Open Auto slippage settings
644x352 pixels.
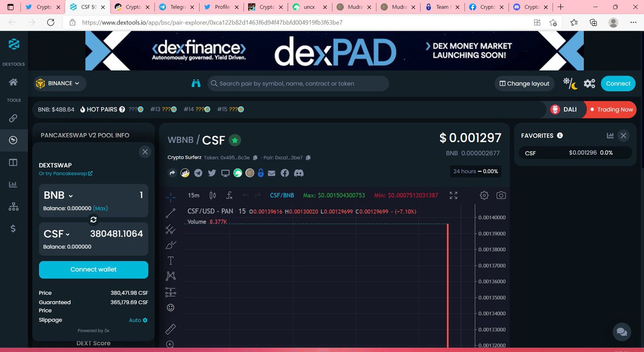click(138, 320)
